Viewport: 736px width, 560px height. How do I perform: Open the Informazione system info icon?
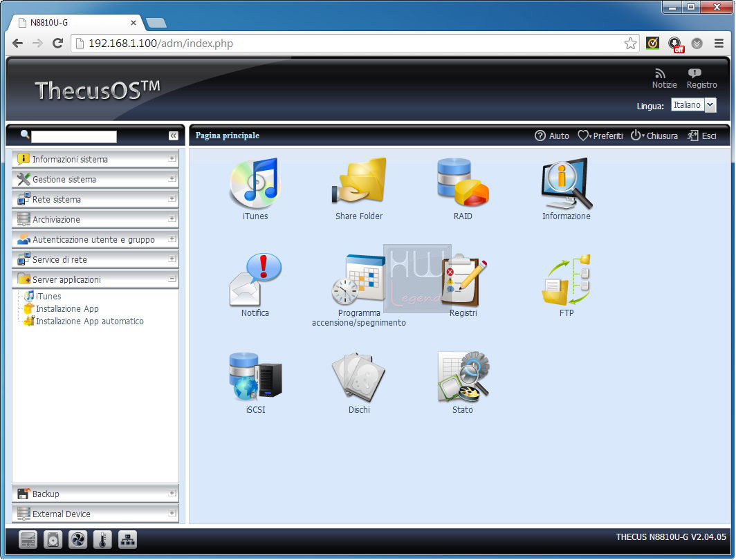567,183
